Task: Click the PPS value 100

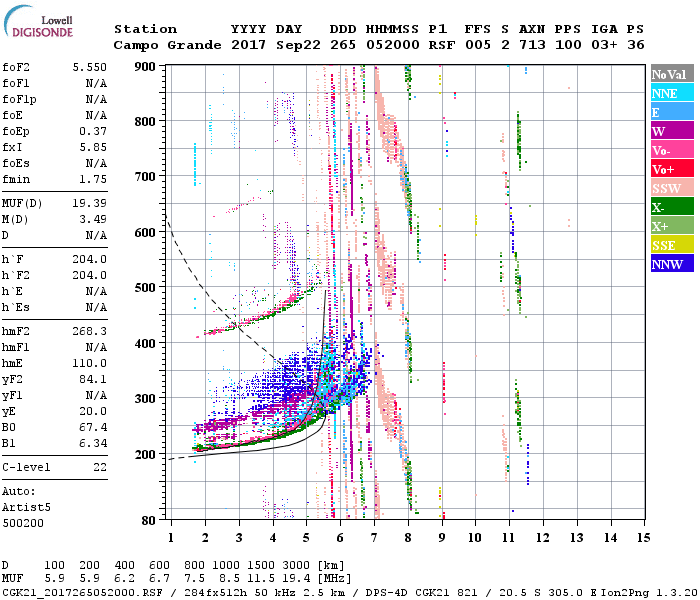Action: click(x=568, y=45)
